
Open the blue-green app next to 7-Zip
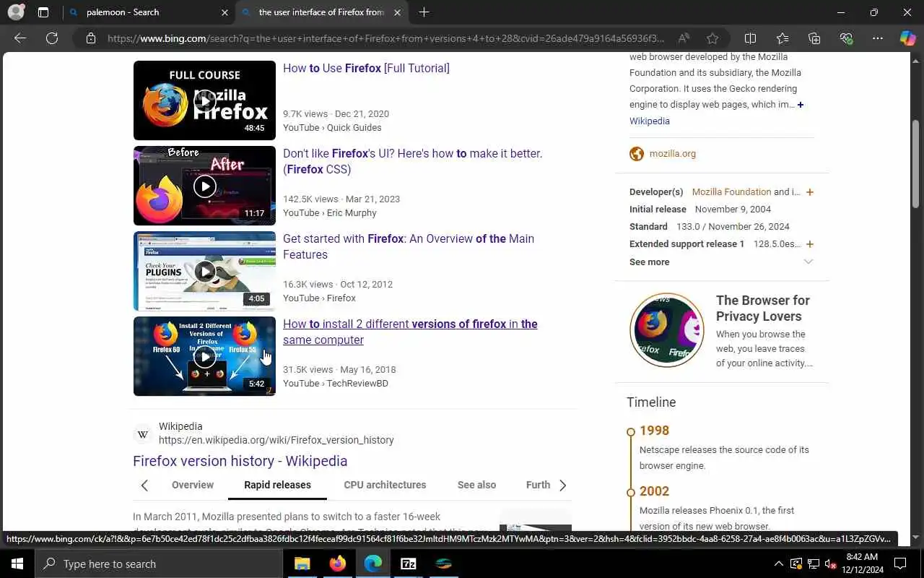443,564
